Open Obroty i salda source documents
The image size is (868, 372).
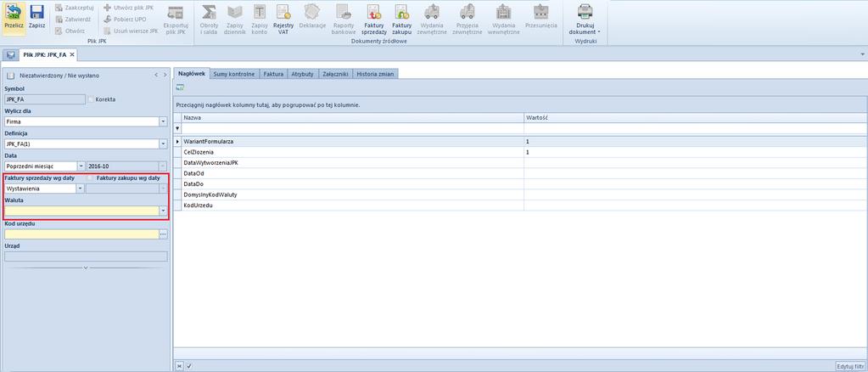(209, 13)
